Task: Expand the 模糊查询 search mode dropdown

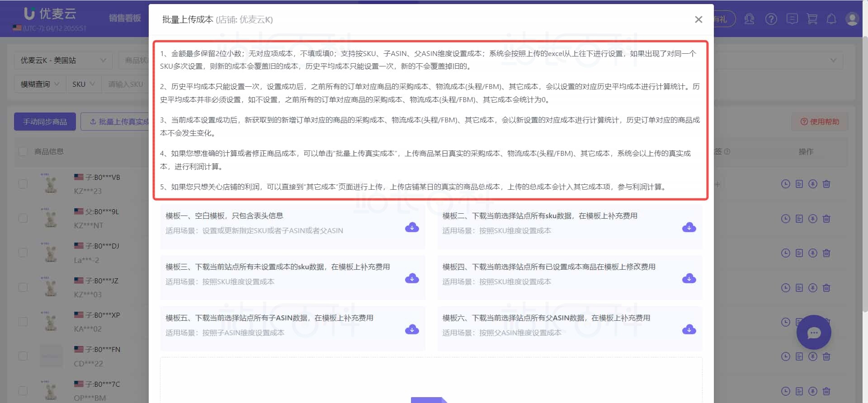Action: pyautogui.click(x=40, y=84)
